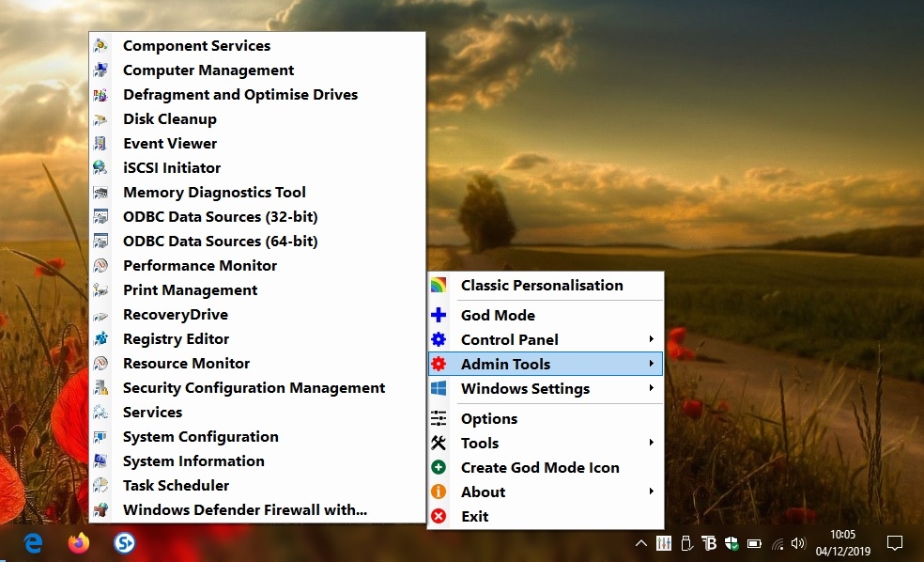Image resolution: width=924 pixels, height=562 pixels.
Task: Click the Component Services icon
Action: [100, 45]
